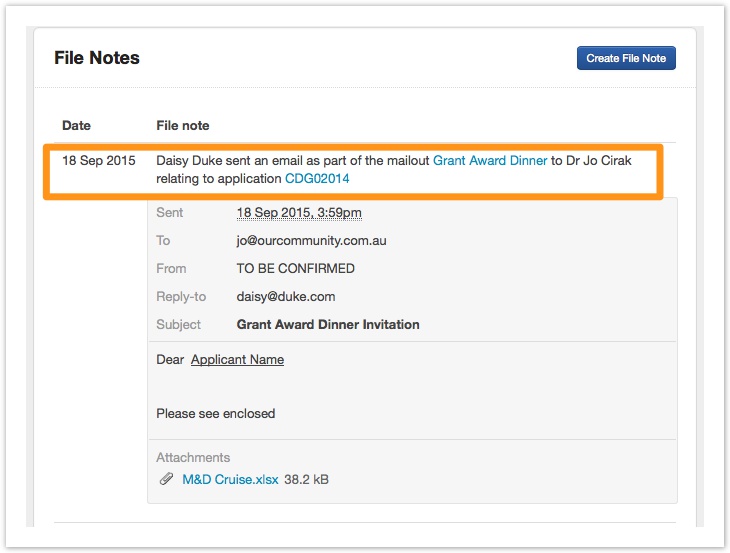Click the Please see enclosed message text
This screenshot has height=553, width=730.
[215, 413]
